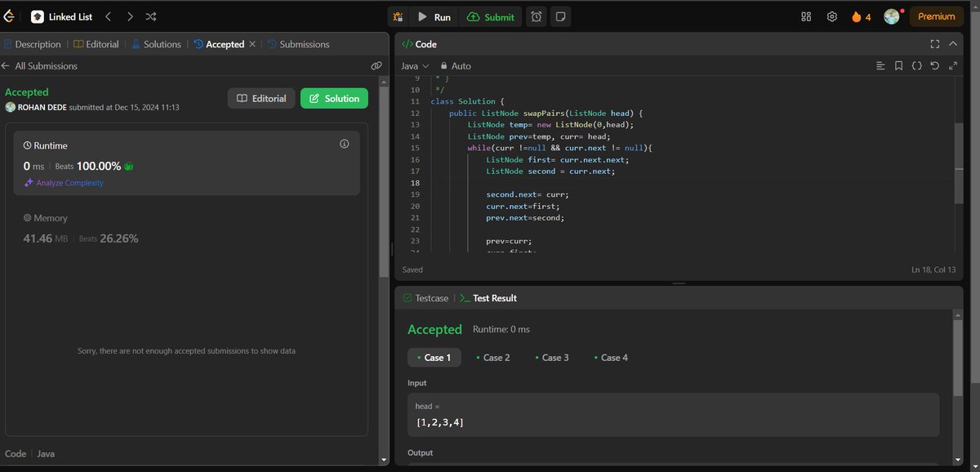Expand navigation with the forward arrow
The image size is (980, 472).
click(x=130, y=16)
